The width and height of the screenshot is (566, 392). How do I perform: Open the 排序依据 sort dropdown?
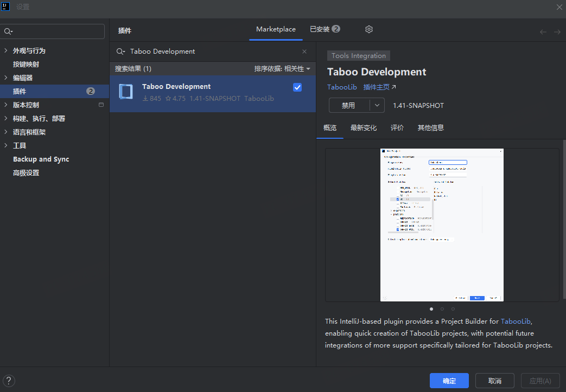(282, 69)
